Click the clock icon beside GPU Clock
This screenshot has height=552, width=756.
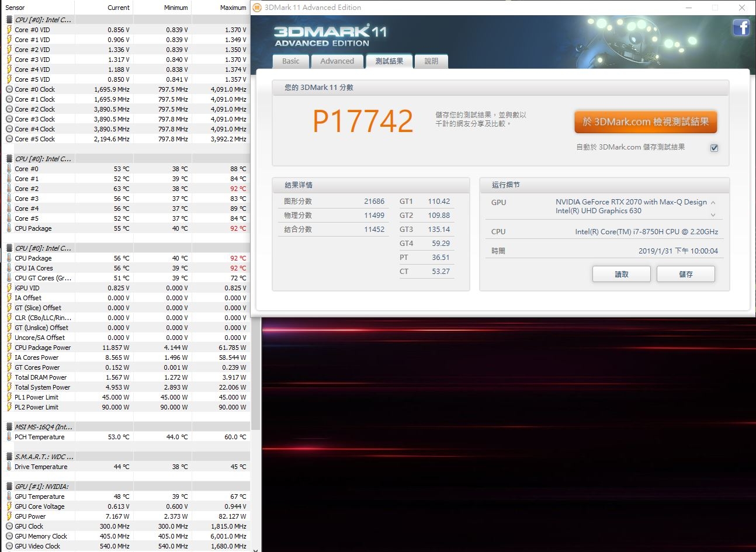click(9, 526)
